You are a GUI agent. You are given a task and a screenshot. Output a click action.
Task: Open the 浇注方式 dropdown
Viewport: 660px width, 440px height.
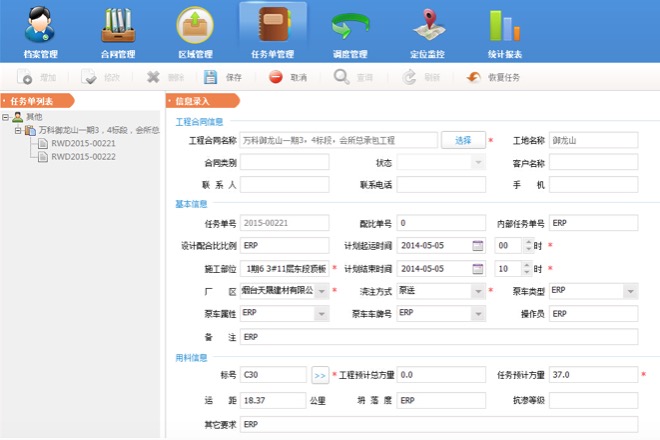coord(478,291)
